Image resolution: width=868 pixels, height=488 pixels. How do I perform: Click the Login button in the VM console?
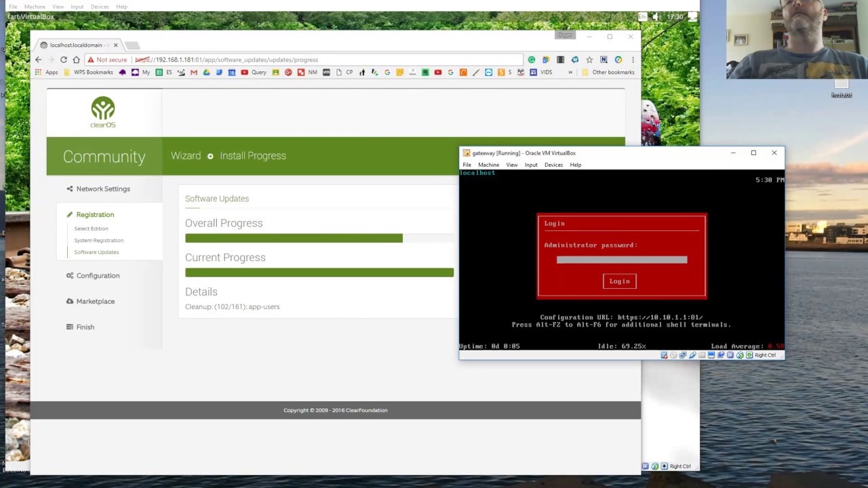(619, 281)
